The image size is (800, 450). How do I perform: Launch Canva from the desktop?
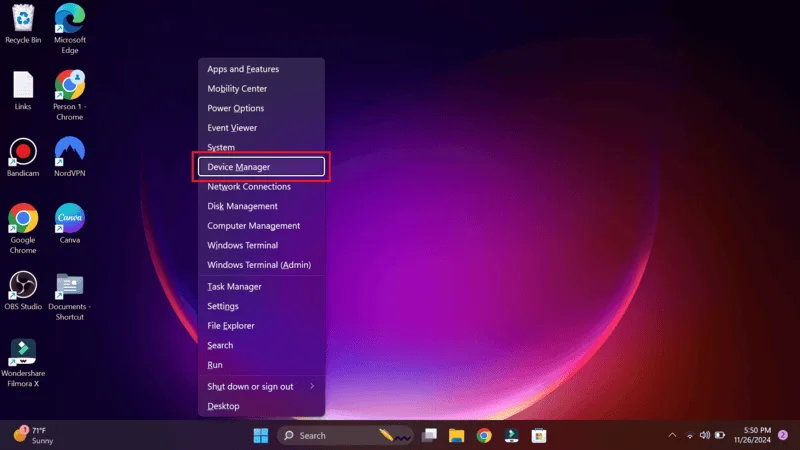tap(70, 223)
